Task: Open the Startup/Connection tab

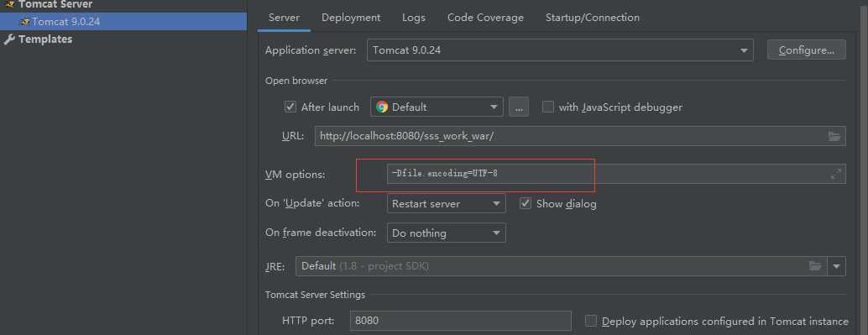Action: click(593, 18)
